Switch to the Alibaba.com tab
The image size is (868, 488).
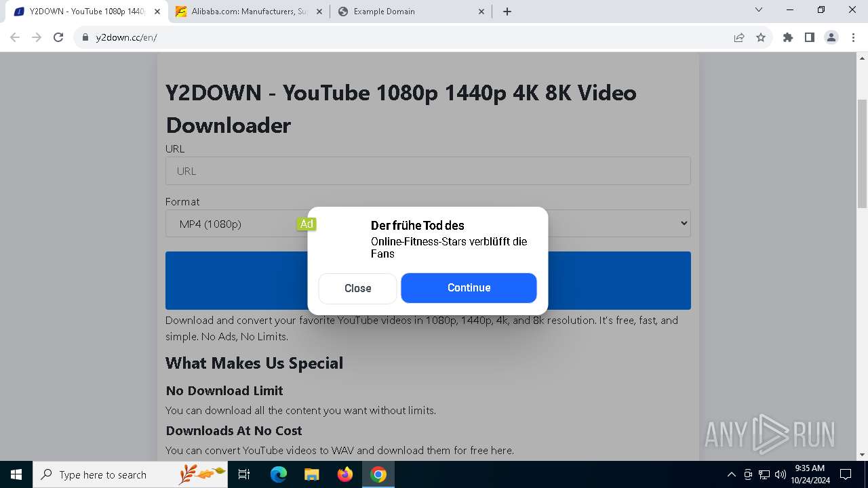click(249, 12)
